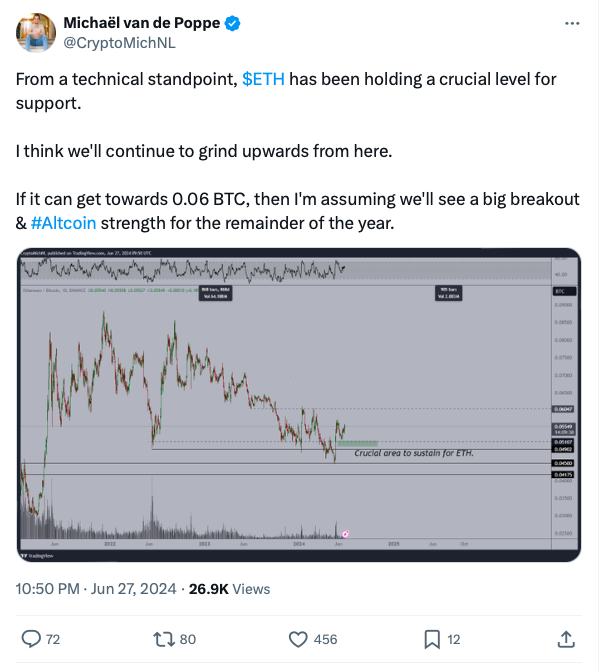This screenshot has width=602, height=671.
Task: Click the reply speech bubble icon
Action: click(31, 639)
